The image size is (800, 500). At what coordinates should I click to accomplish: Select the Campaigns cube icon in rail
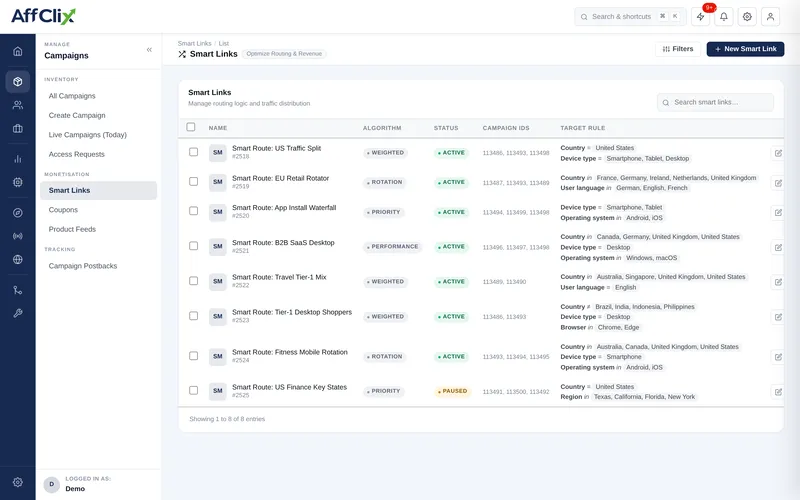point(18,82)
